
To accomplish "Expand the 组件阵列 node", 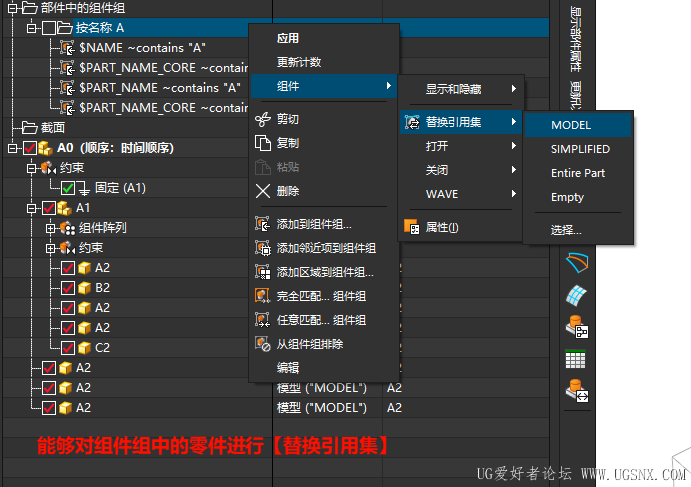I will 50,228.
